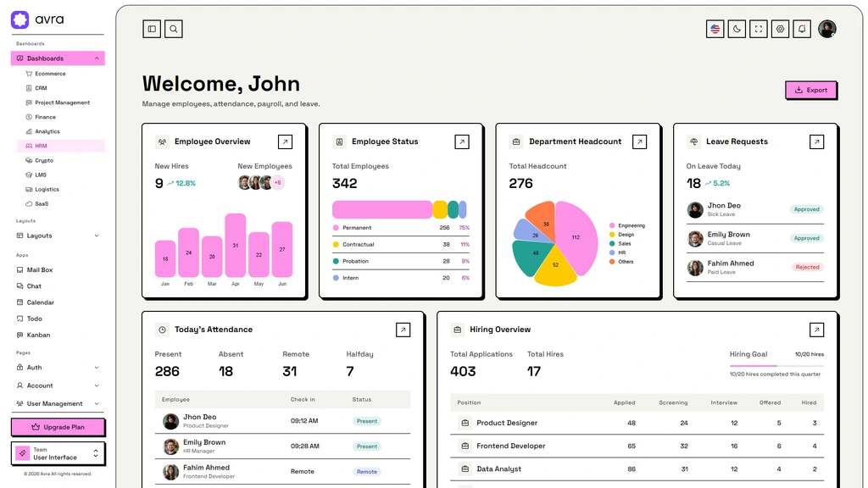
Task: Open the Calendar app link
Action: pyautogui.click(x=58, y=302)
